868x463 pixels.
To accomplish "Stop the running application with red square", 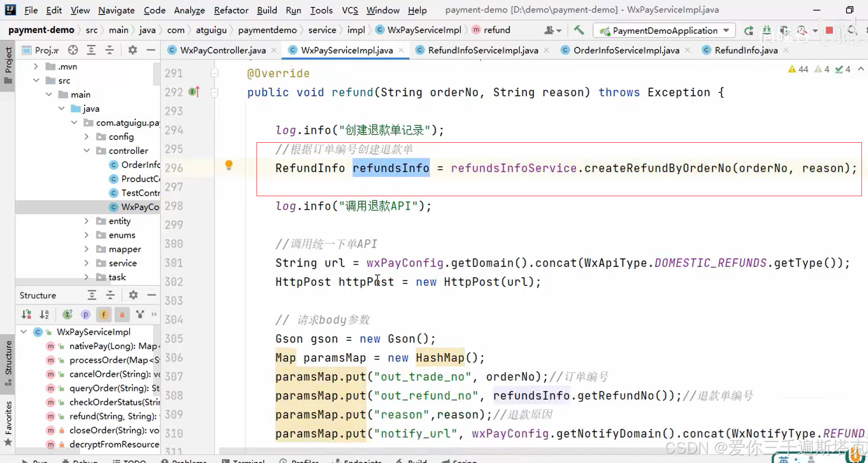I will click(829, 30).
